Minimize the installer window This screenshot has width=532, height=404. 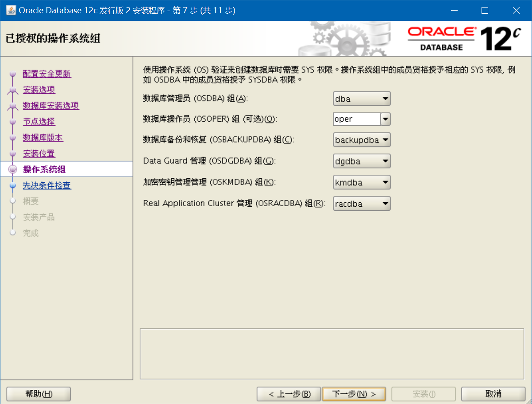click(454, 10)
